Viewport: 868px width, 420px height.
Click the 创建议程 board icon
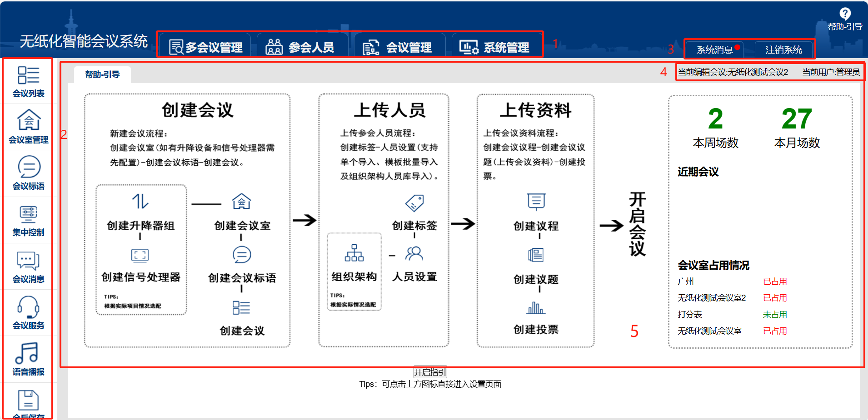point(536,201)
